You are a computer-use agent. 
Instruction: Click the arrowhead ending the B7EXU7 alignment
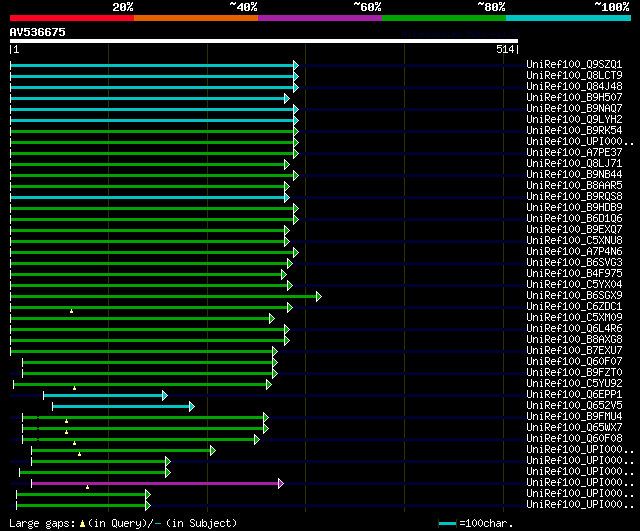click(275, 351)
